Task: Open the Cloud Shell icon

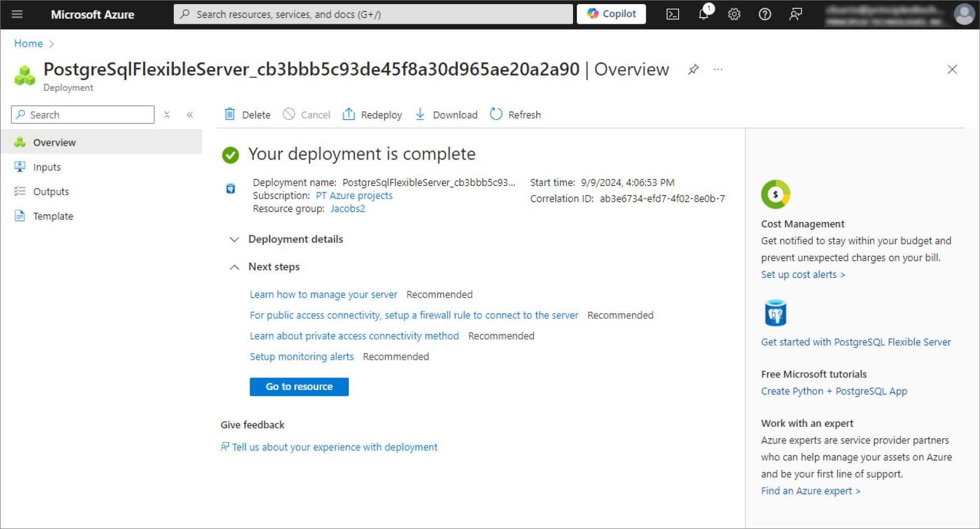Action: click(673, 15)
